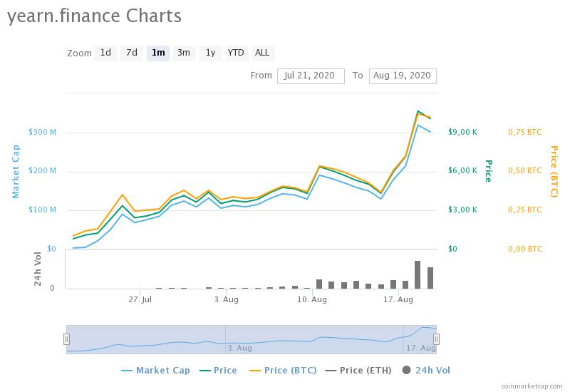The width and height of the screenshot is (570, 392).
Task: Open the coinmarketcap.com credit link
Action: coord(532,386)
